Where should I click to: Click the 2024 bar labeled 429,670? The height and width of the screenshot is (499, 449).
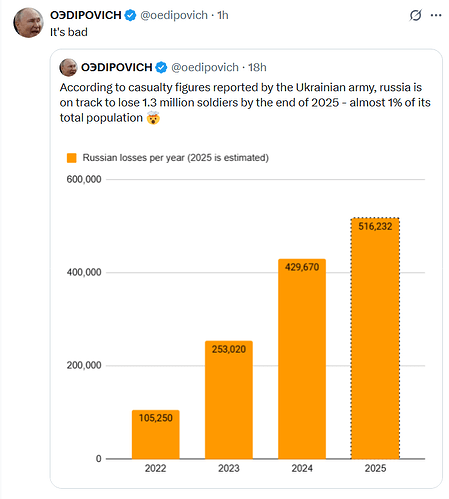pyautogui.click(x=302, y=359)
